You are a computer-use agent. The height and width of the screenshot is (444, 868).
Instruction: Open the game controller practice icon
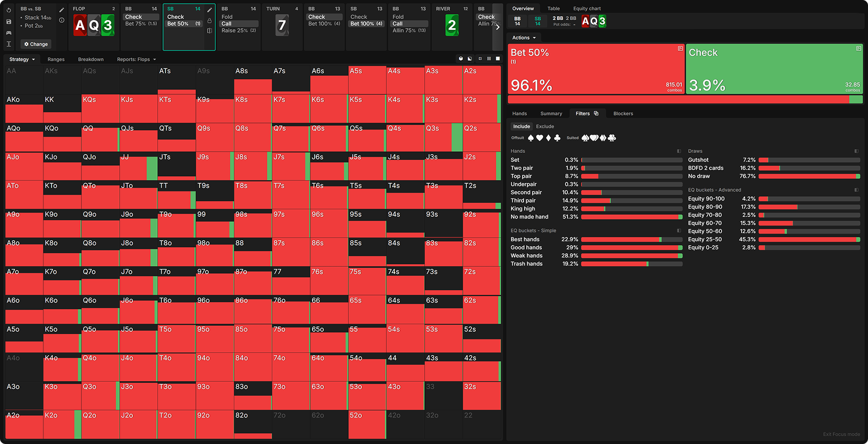point(9,33)
